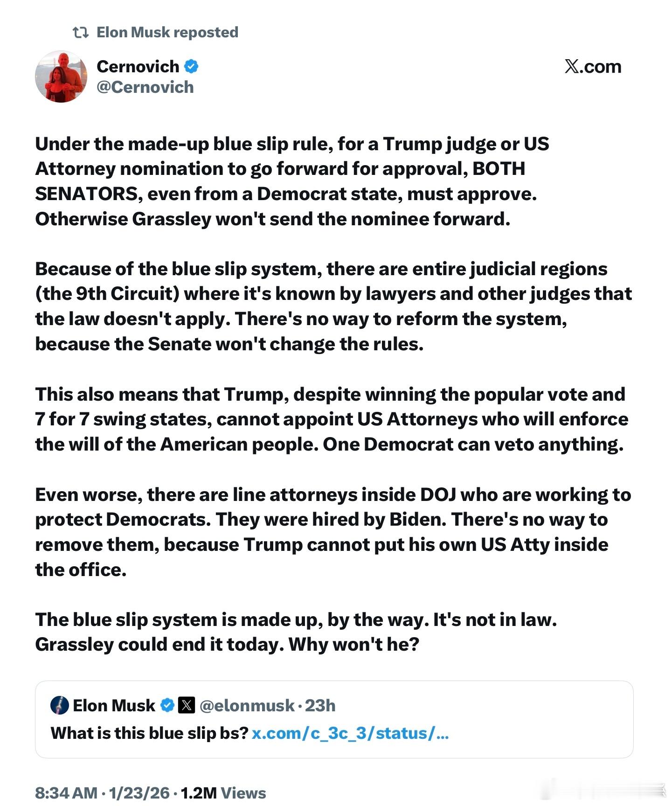Click the Cernovich display name
The height and width of the screenshot is (806, 672).
pos(138,66)
